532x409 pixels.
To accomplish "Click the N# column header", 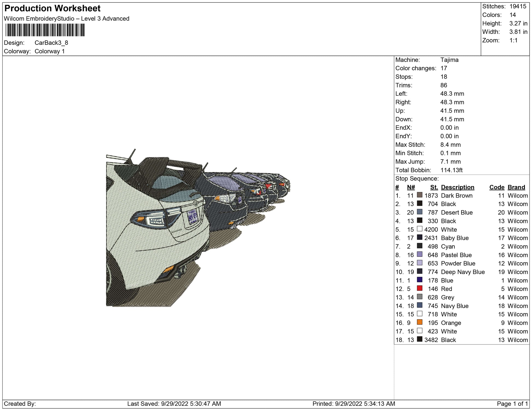I will point(411,187).
